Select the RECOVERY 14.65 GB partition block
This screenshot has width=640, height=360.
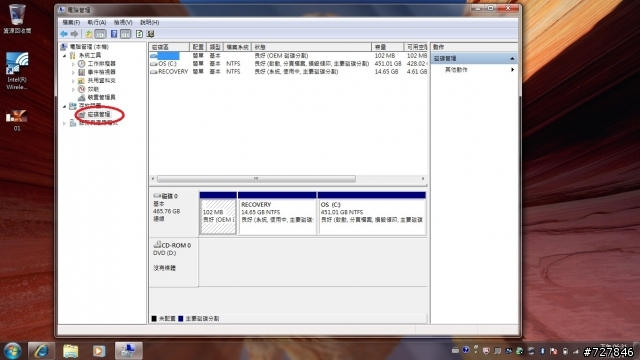277,213
